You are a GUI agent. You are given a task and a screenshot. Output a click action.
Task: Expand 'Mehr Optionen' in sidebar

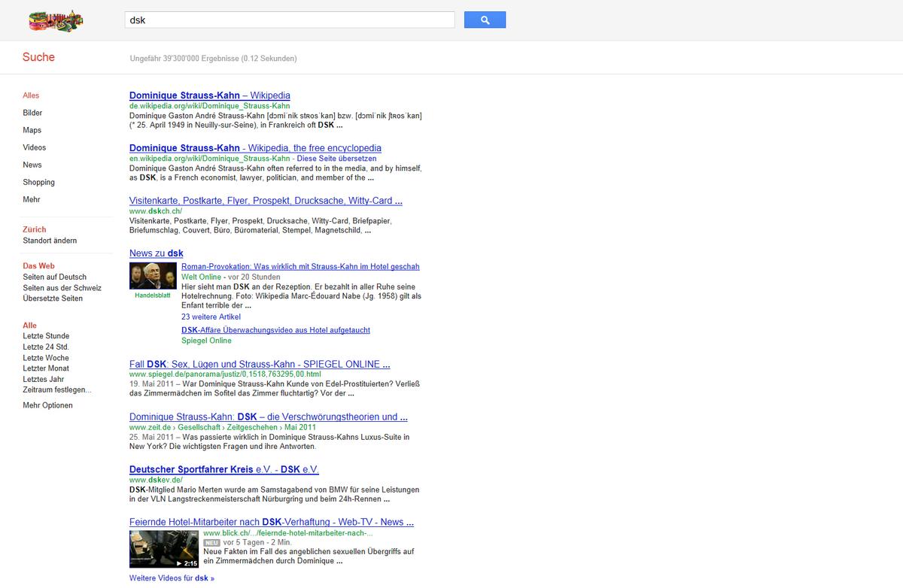click(x=48, y=405)
